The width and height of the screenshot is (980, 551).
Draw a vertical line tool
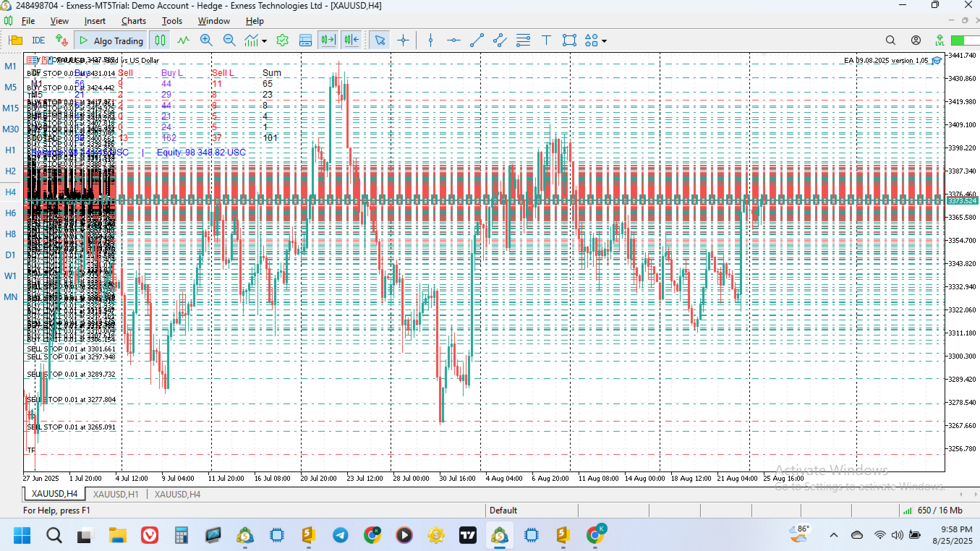pos(431,40)
